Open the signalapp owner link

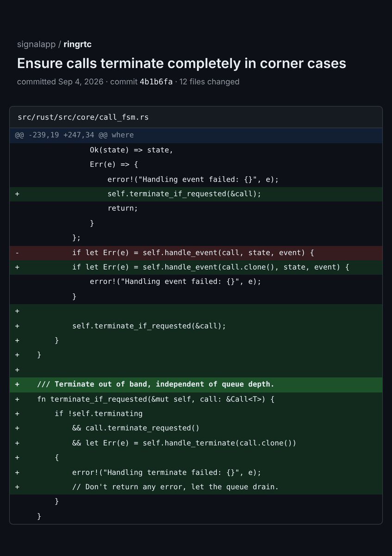36,45
